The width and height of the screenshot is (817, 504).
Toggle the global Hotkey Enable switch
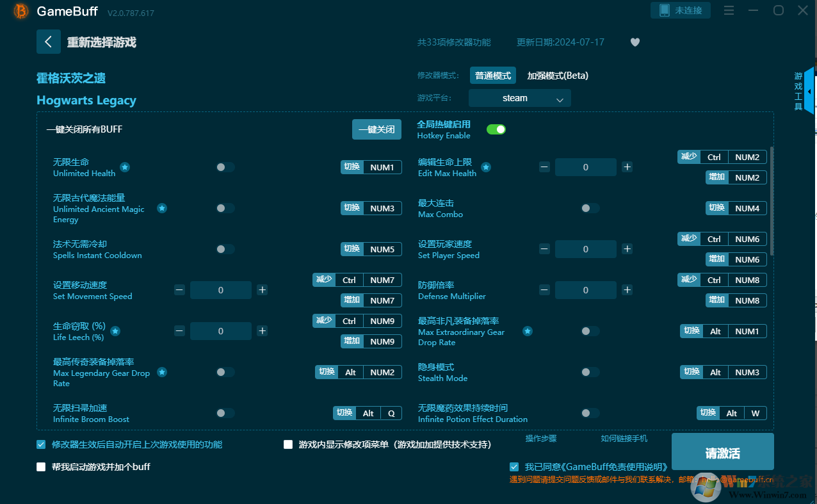(x=496, y=129)
